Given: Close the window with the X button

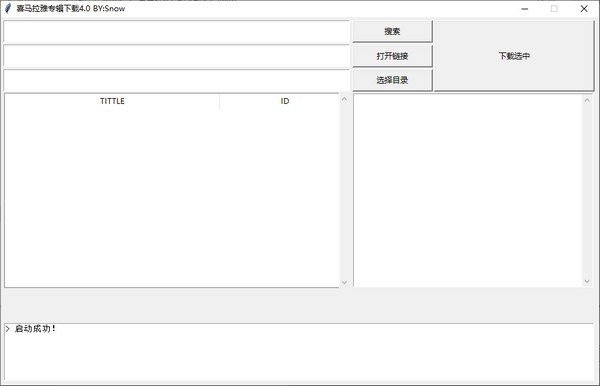Looking at the screenshot, I should point(584,8).
